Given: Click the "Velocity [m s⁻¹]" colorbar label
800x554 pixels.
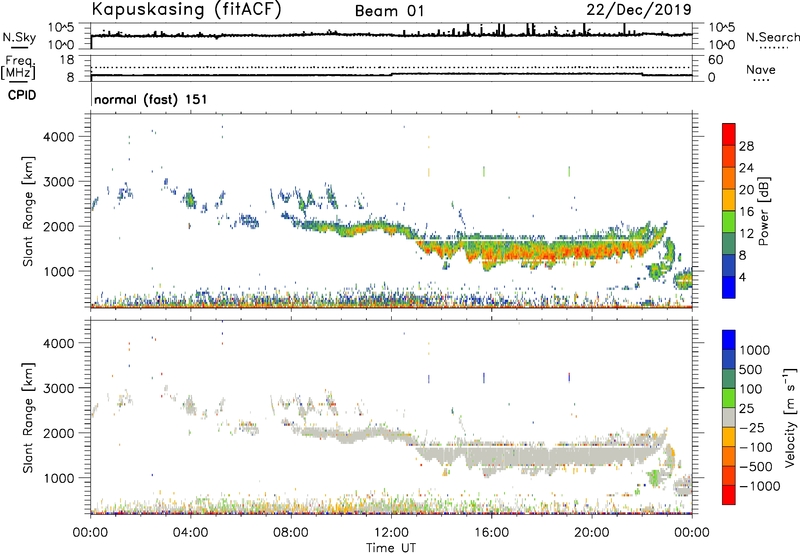Looking at the screenshot, I should point(790,417).
